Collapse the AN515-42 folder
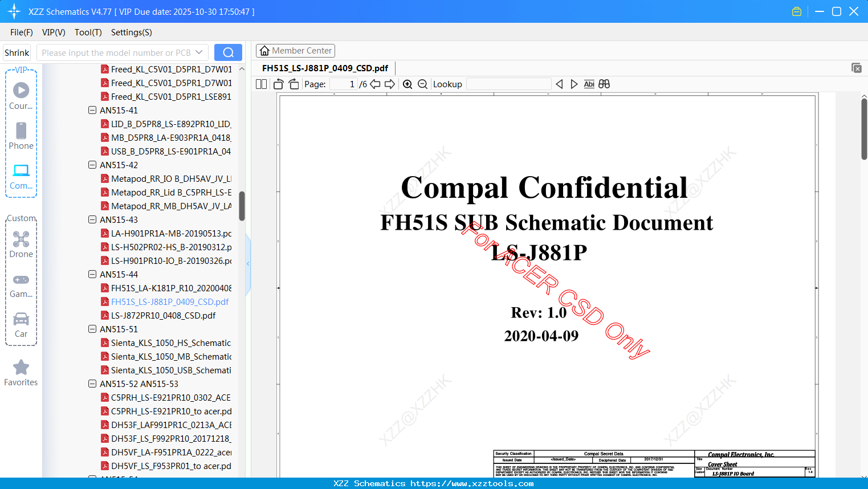 click(92, 165)
